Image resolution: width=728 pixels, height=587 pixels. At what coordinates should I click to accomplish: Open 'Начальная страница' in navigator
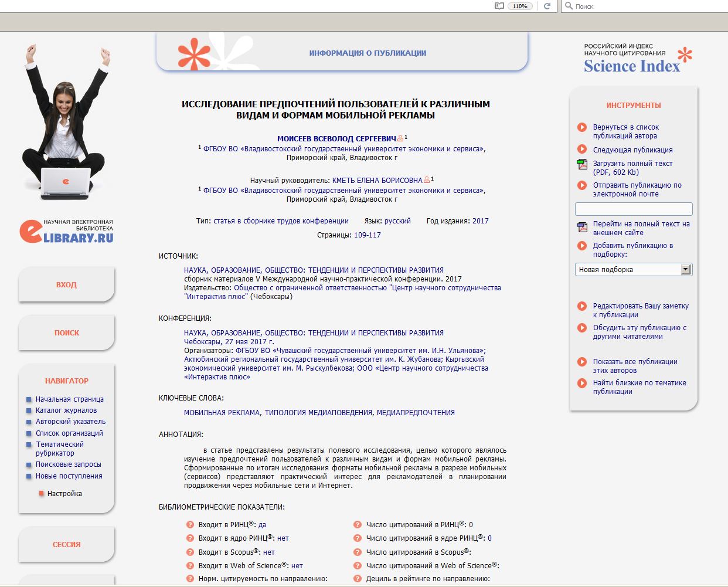pyautogui.click(x=70, y=399)
